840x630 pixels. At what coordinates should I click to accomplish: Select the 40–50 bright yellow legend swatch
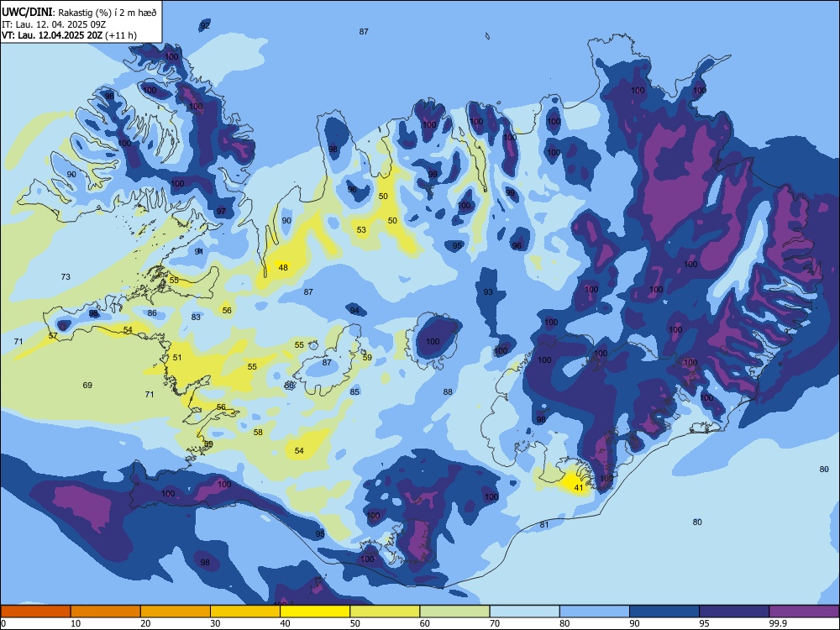[315, 612]
